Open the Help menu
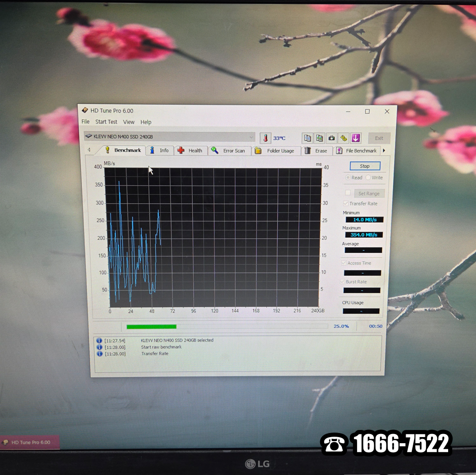 (146, 122)
